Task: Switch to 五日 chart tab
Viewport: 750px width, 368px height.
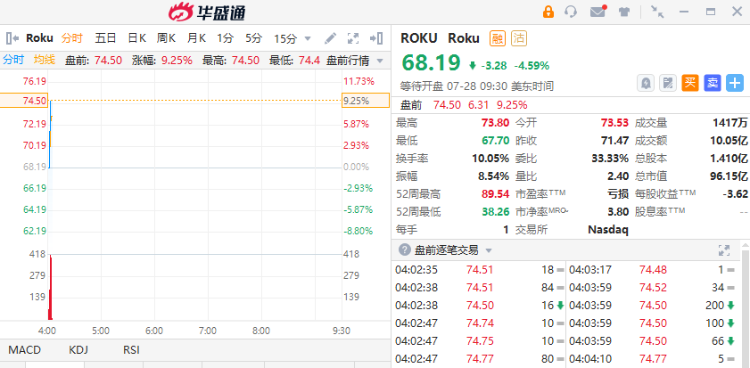Action: coord(105,38)
